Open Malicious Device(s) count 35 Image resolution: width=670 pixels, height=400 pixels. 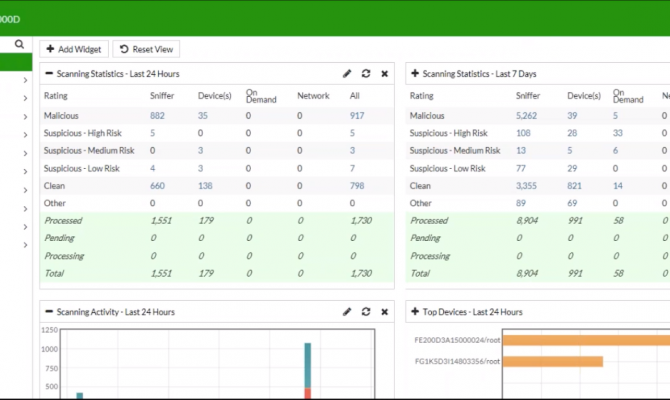pyautogui.click(x=203, y=115)
